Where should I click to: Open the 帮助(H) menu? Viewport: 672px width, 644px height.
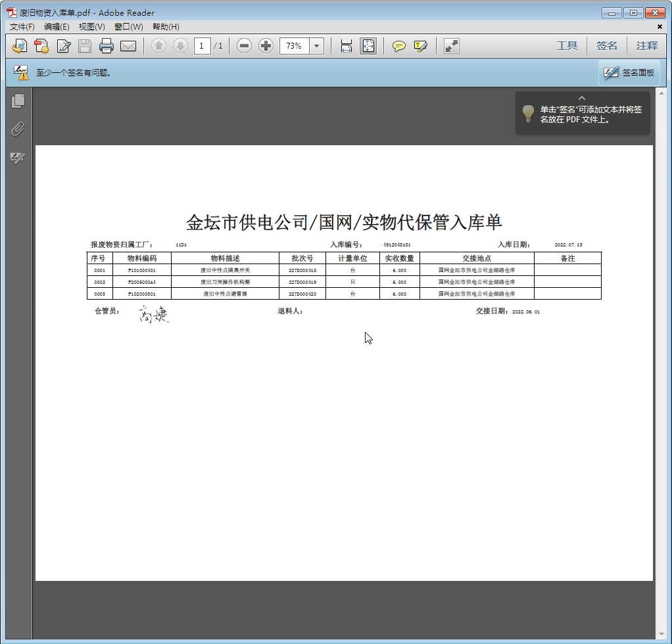(166, 27)
